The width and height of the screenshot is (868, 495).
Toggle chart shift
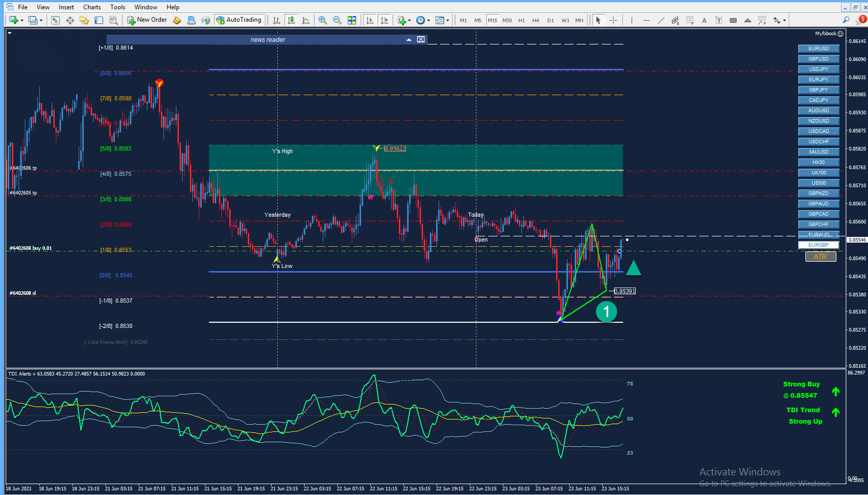(x=384, y=20)
